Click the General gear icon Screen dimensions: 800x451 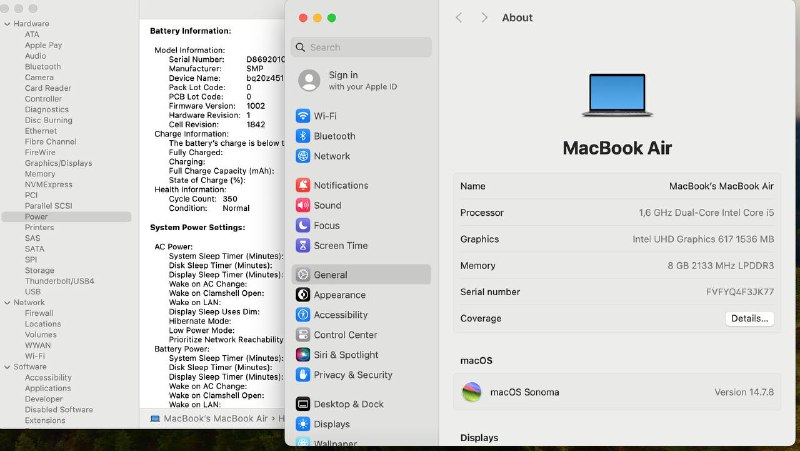[303, 274]
